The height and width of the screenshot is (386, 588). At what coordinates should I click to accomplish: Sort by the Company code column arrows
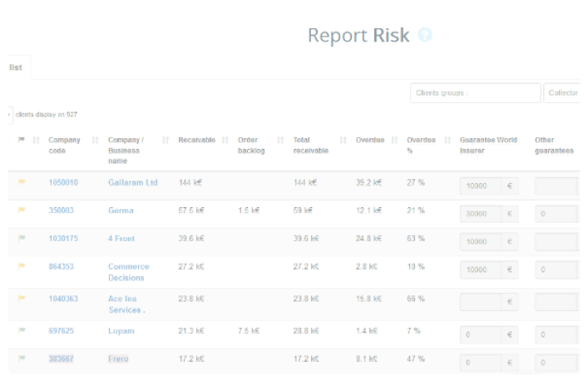coord(96,140)
